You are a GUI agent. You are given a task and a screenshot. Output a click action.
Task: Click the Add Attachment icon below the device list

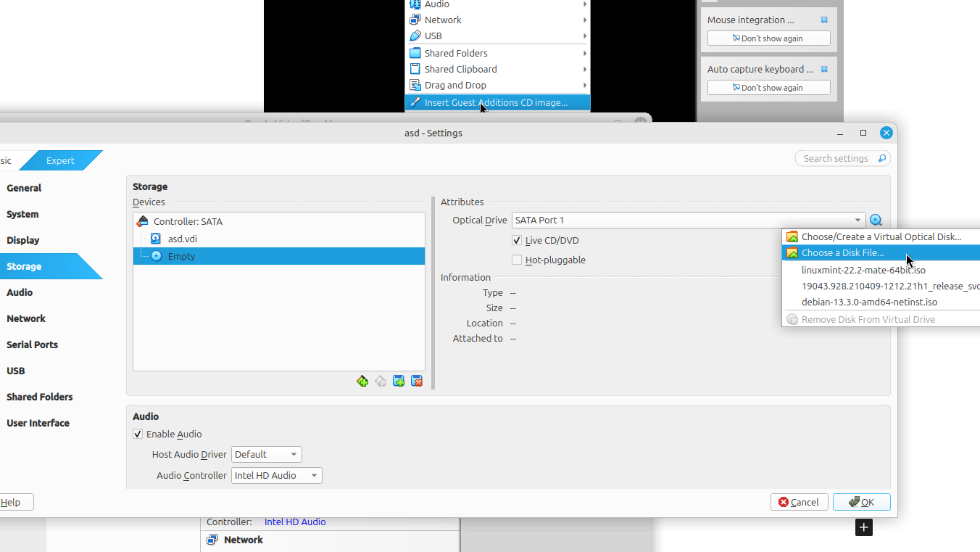click(399, 381)
